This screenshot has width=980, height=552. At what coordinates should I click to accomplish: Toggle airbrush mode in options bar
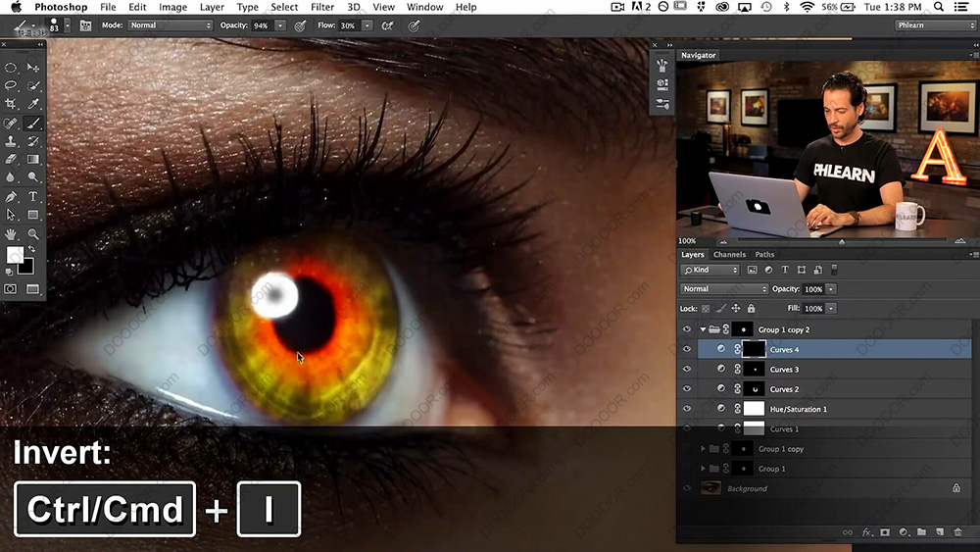click(x=387, y=25)
